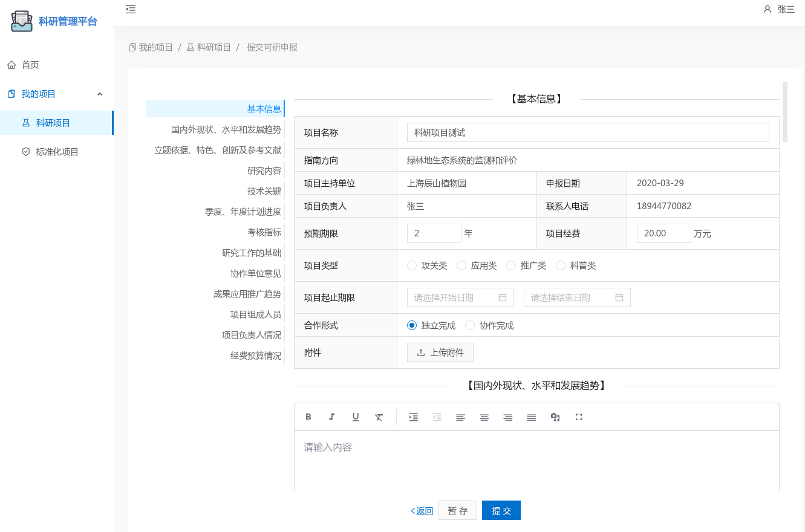Enter fullscreen mode in the editor
Viewport: 805px width, 532px height.
click(579, 417)
